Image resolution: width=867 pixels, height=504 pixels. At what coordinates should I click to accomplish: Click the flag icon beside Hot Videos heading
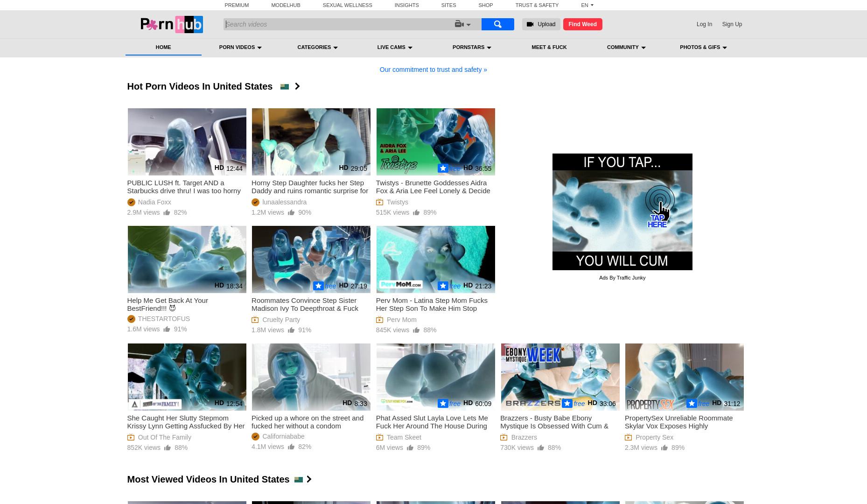[x=284, y=87]
